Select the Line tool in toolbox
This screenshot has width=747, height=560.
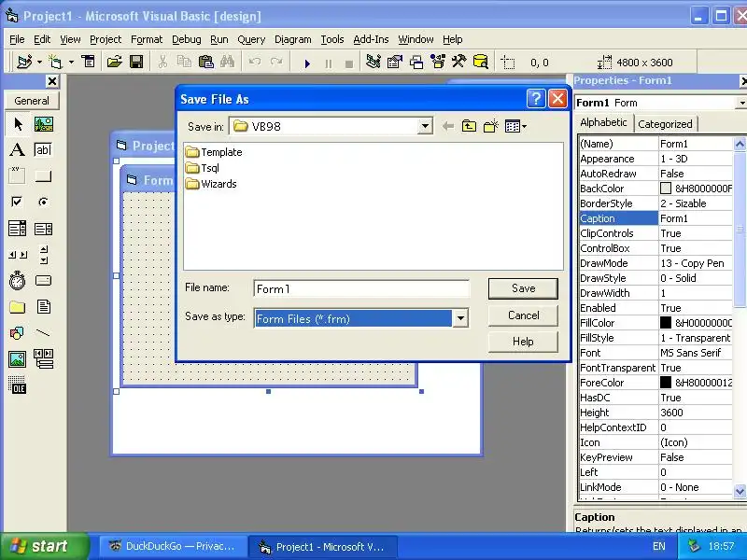tap(43, 333)
